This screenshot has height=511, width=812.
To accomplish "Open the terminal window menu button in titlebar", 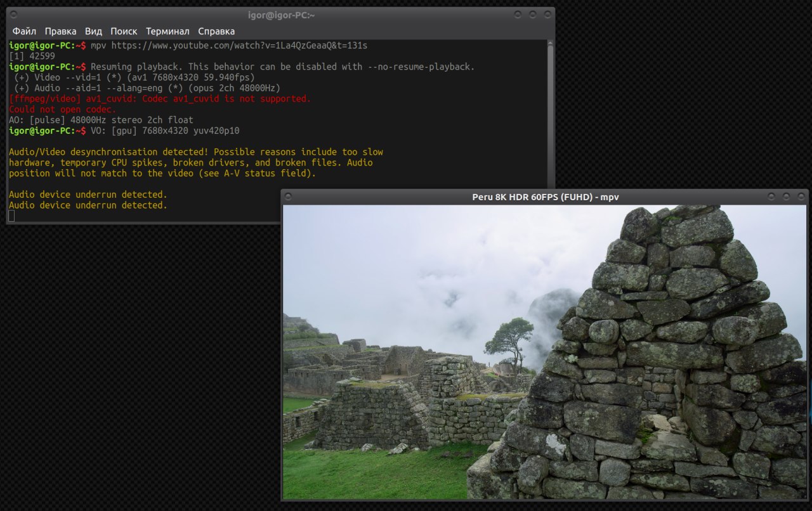I will tap(15, 15).
